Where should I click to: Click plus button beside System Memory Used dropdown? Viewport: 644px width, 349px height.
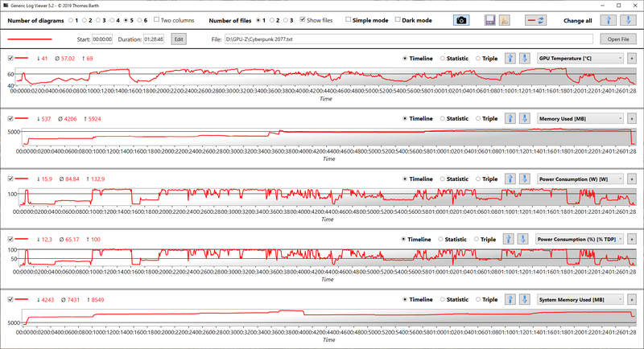[632, 299]
